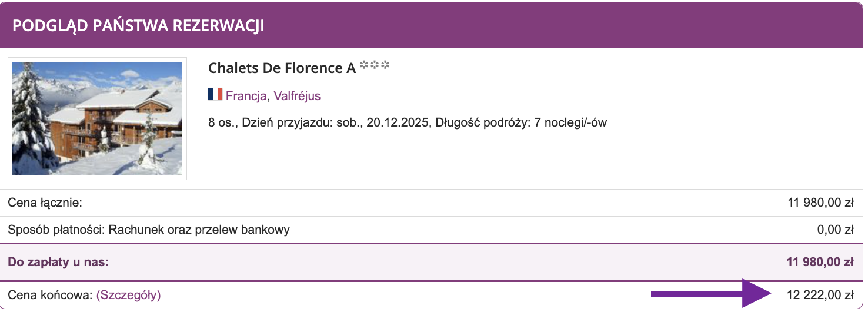
Task: Select the Cena łącznie label
Action: pyautogui.click(x=45, y=203)
